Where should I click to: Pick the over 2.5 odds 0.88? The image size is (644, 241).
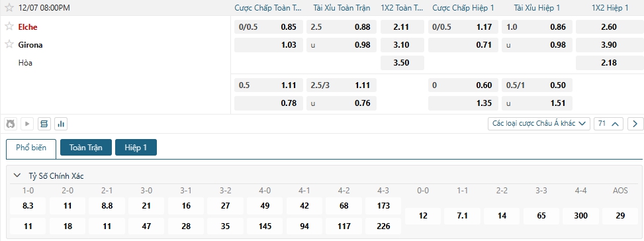tap(342, 27)
